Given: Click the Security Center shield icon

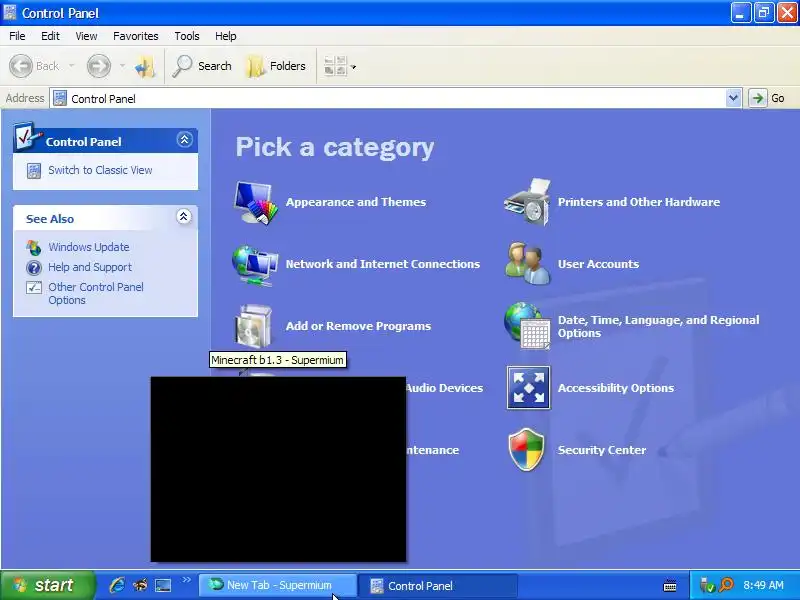Looking at the screenshot, I should 527,449.
